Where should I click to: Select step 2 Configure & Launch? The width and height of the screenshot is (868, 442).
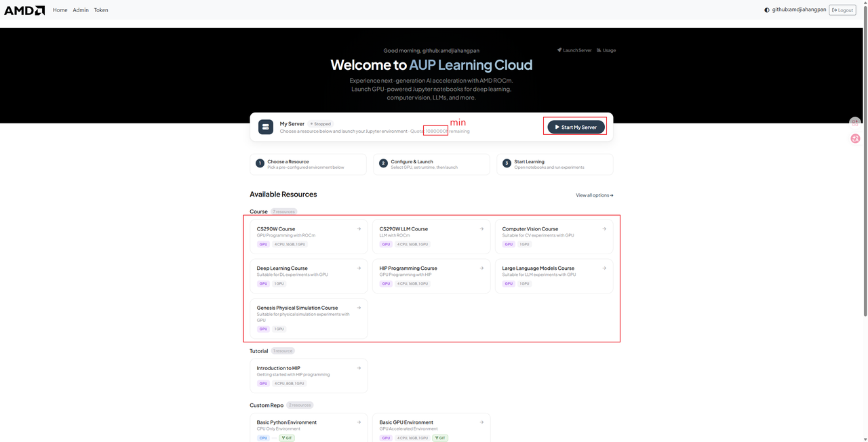[x=431, y=164]
